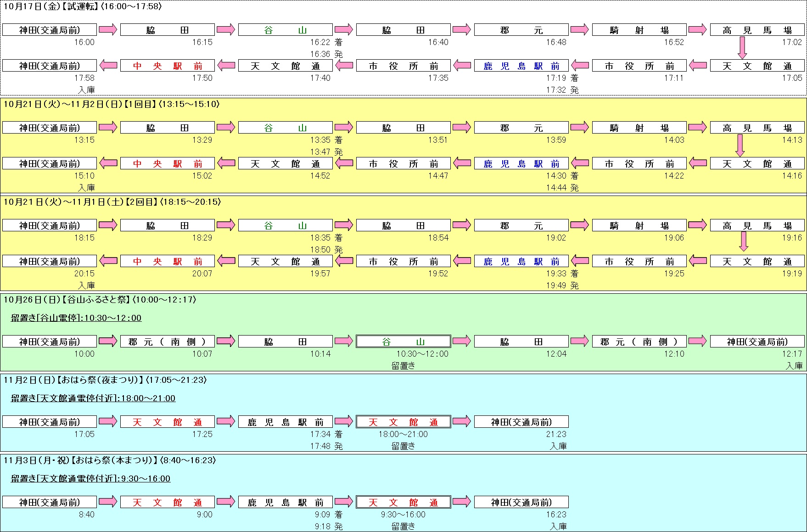Click the 騎射場 box in the 1回目 section

[639, 128]
